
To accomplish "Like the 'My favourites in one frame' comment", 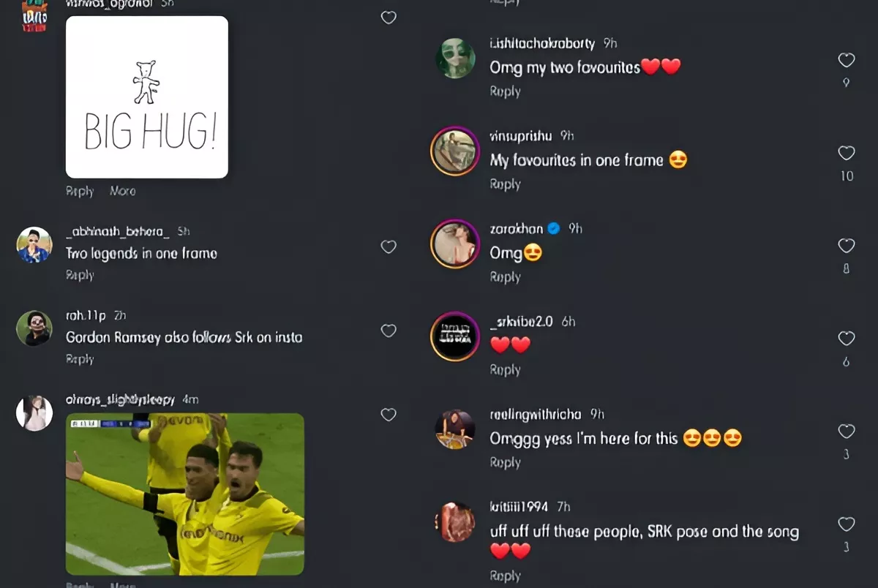I will [x=846, y=153].
